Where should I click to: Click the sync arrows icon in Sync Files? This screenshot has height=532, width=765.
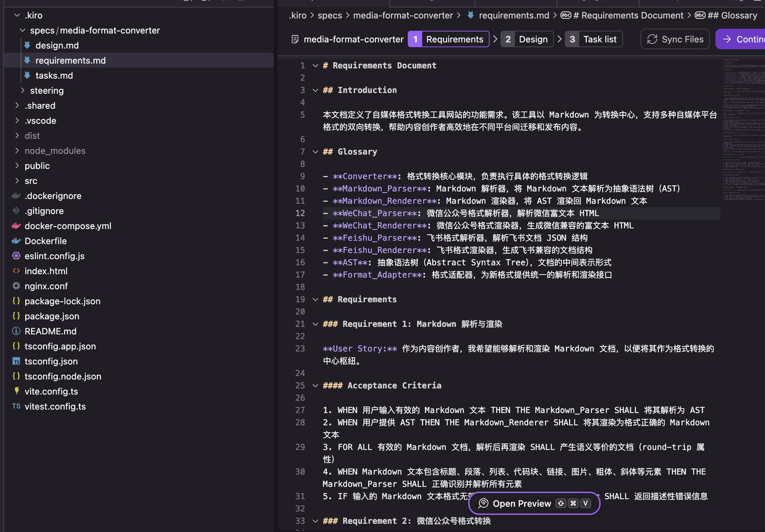coord(651,39)
